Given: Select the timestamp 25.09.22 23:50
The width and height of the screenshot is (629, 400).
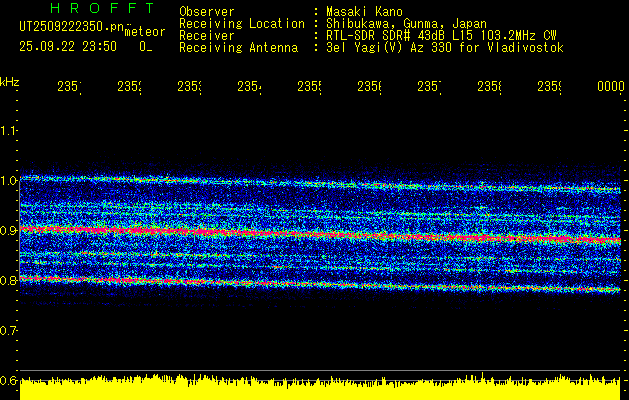Looking at the screenshot, I should (x=68, y=47).
